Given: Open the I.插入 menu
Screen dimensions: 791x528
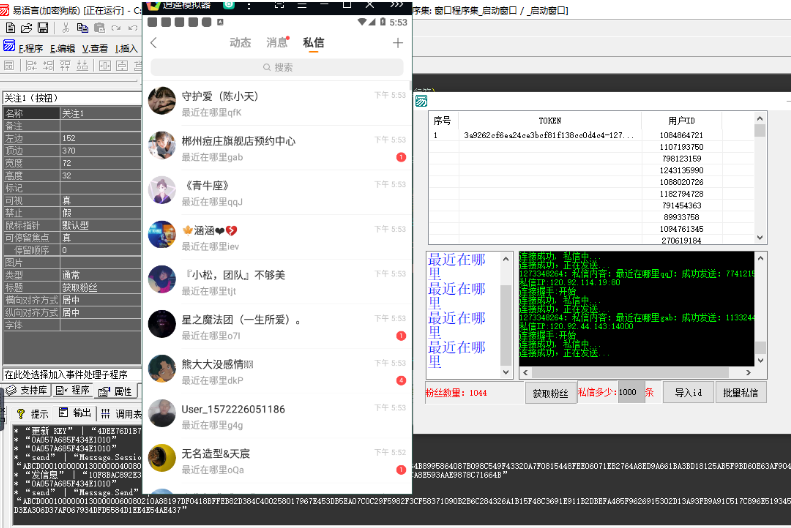Looking at the screenshot, I should coord(126,48).
